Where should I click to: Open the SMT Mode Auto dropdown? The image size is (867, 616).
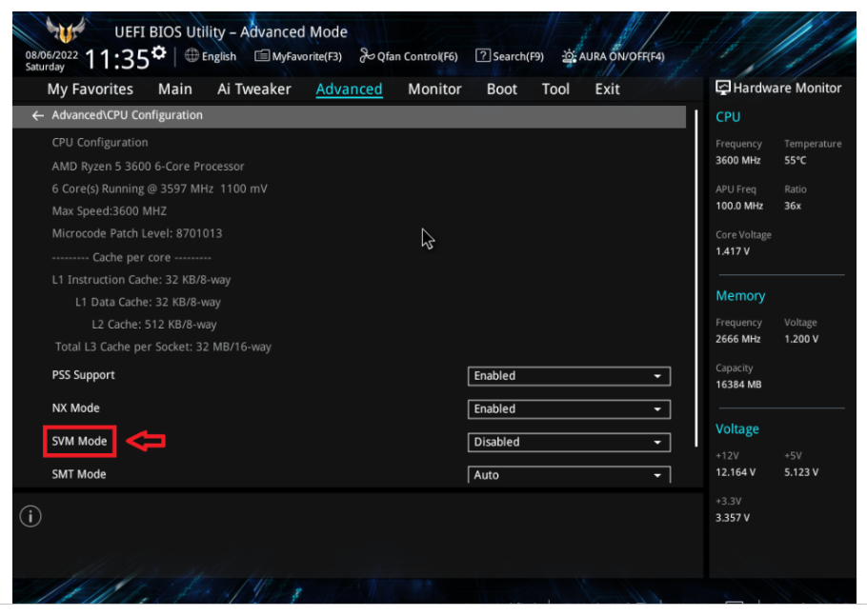[569, 474]
